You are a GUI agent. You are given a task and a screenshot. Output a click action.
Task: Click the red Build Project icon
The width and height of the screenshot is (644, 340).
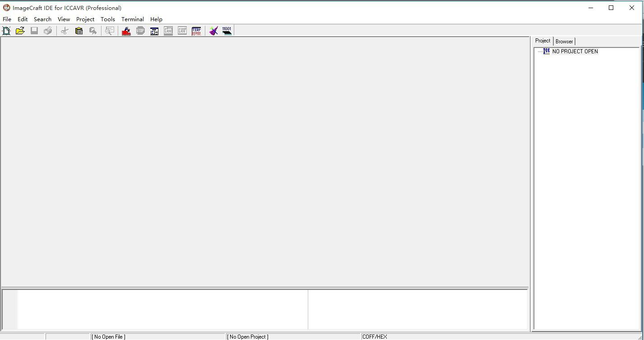pos(126,31)
